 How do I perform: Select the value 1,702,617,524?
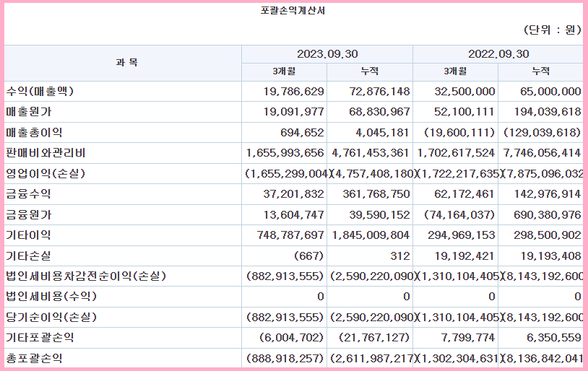point(456,153)
